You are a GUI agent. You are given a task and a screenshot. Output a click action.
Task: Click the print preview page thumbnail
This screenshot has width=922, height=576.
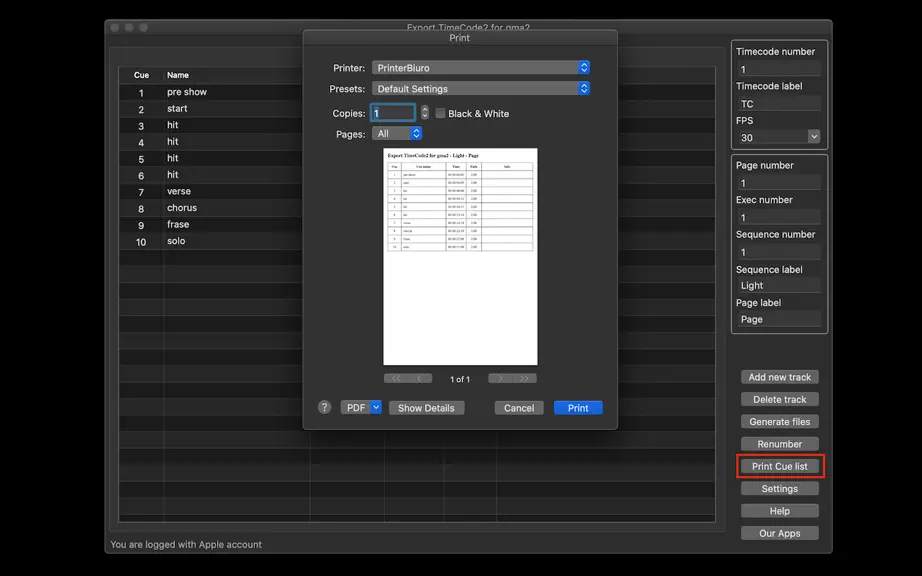tap(460, 256)
